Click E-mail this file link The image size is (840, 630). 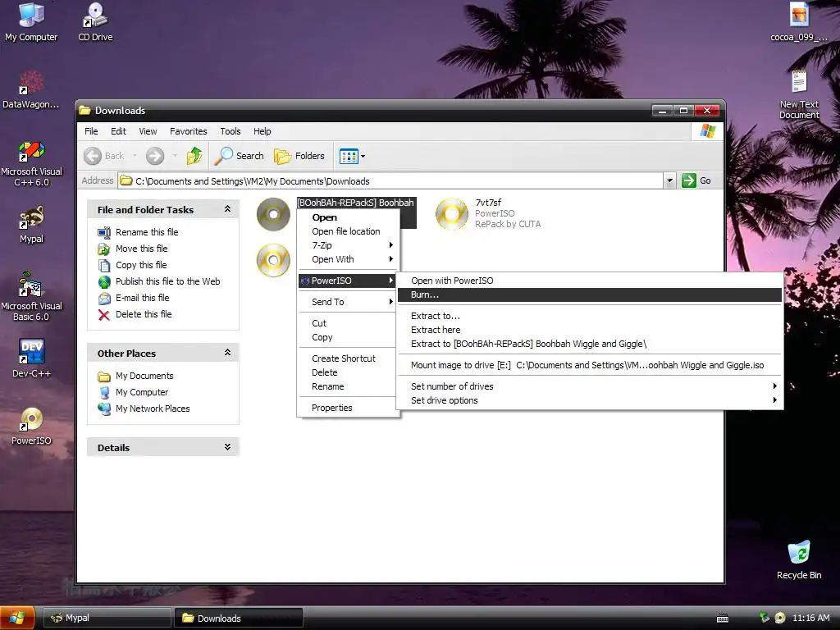[143, 298]
